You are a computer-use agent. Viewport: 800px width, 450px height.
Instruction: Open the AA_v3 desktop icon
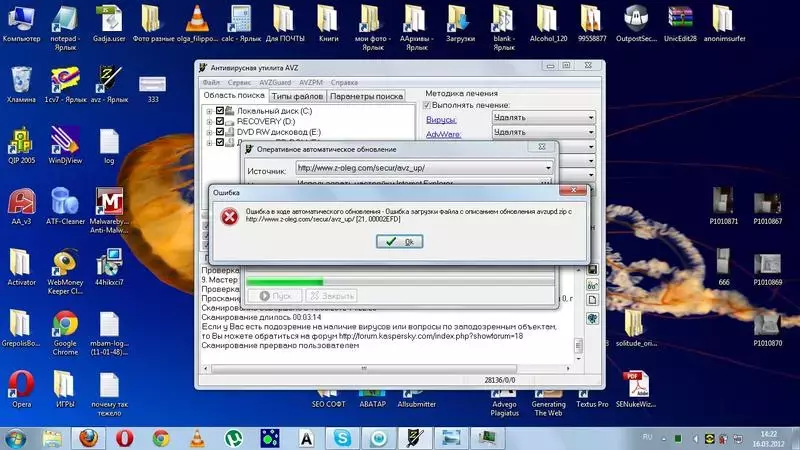[x=21, y=206]
